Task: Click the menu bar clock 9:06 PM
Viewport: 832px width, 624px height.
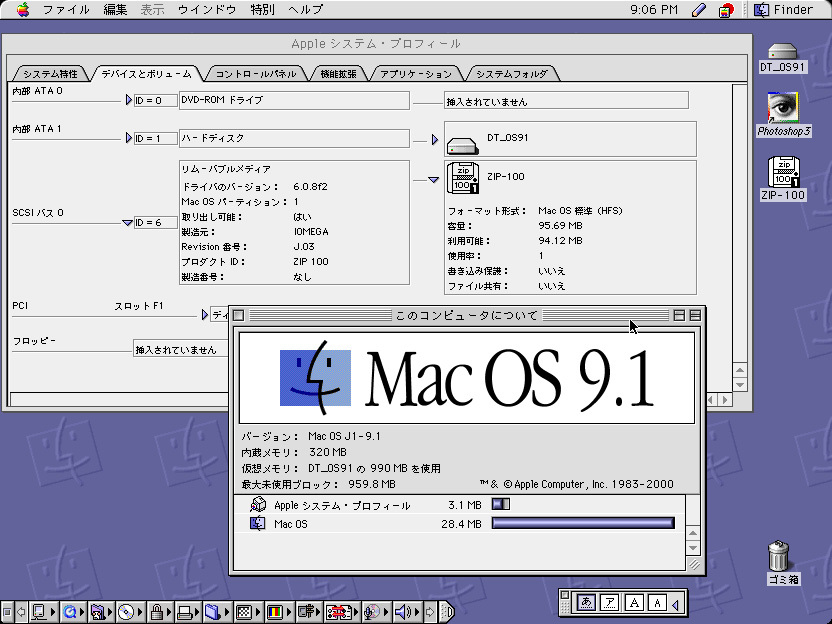Action: (x=654, y=10)
